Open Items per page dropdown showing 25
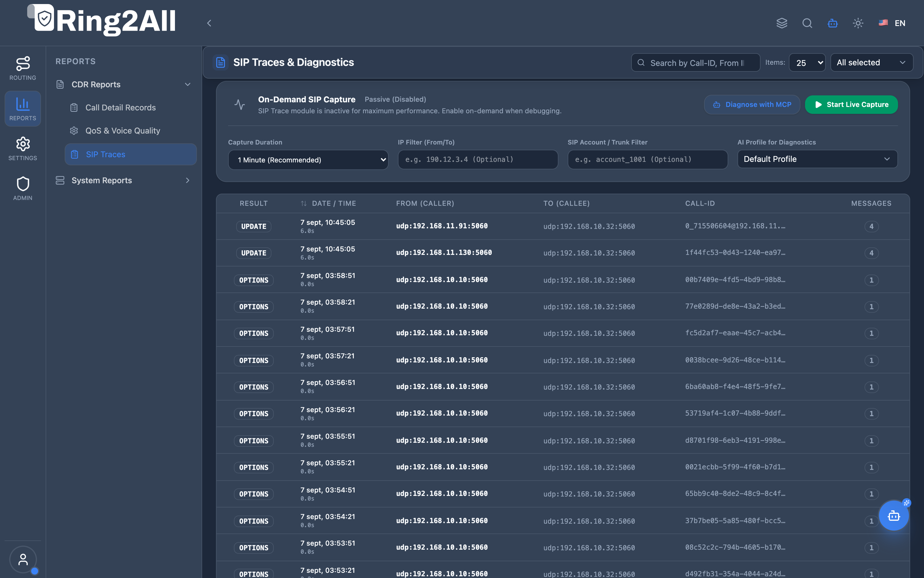 coord(807,62)
